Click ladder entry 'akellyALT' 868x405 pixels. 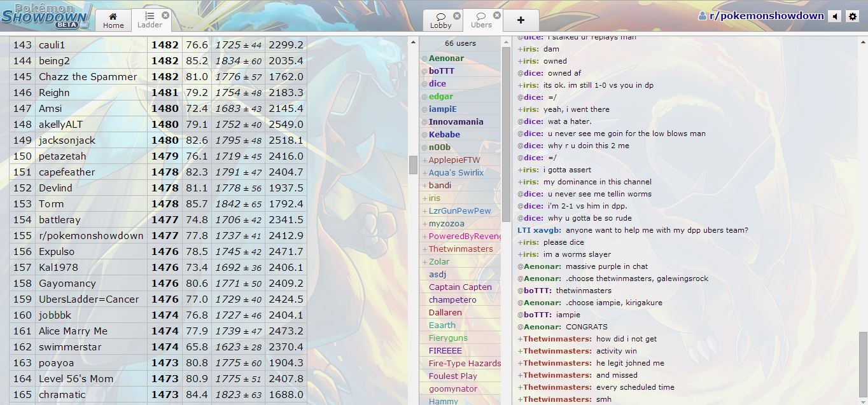pyautogui.click(x=60, y=125)
